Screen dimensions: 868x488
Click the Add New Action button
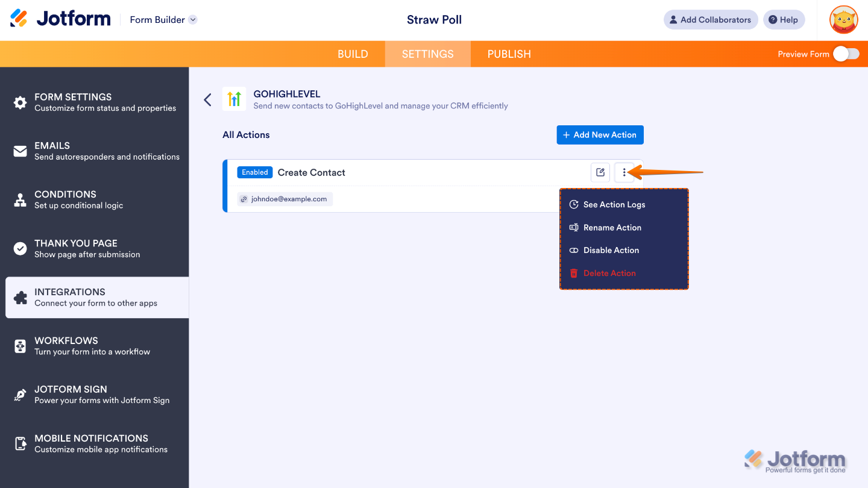pyautogui.click(x=600, y=134)
